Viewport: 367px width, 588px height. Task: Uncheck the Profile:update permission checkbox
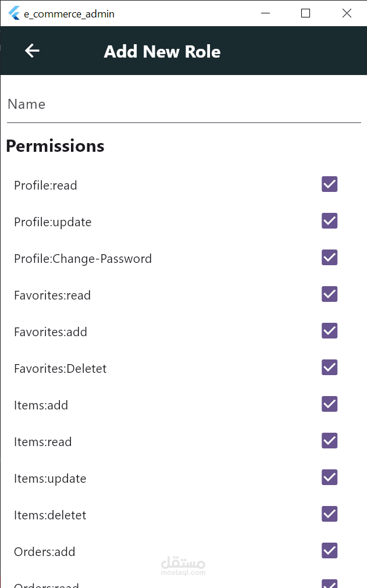(330, 221)
